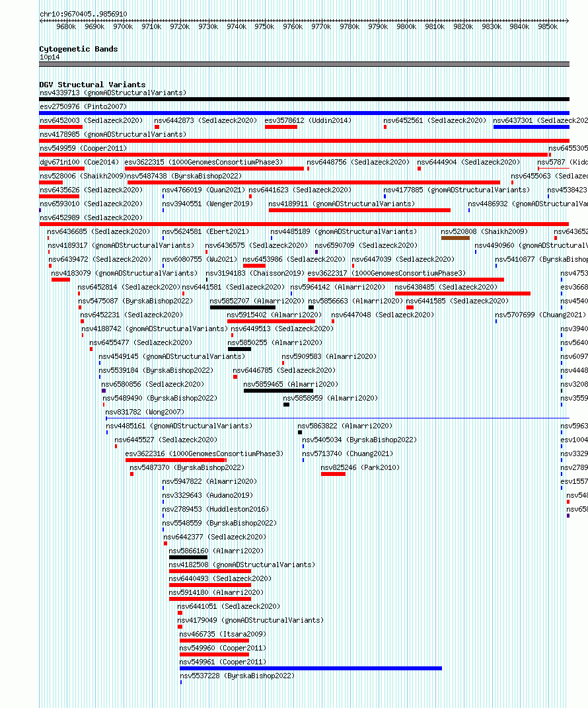Open nsv6444904 (Sedlazeck2020) variant

pyautogui.click(x=468, y=162)
